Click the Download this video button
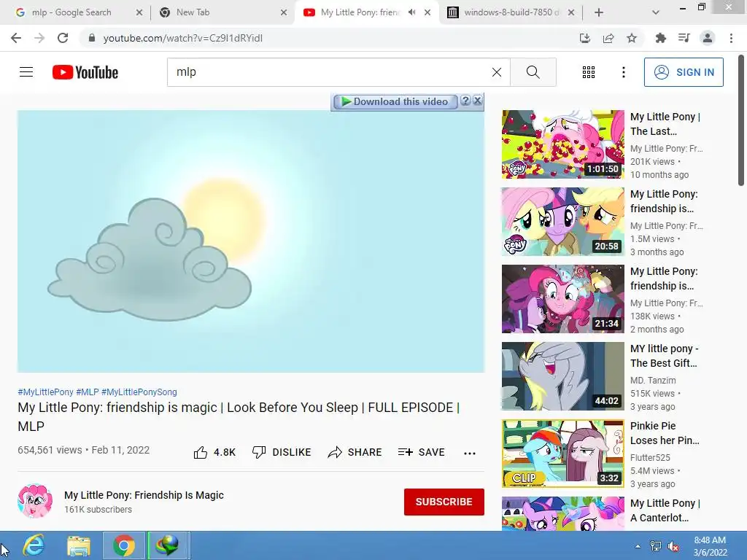This screenshot has width=747, height=560. point(395,101)
